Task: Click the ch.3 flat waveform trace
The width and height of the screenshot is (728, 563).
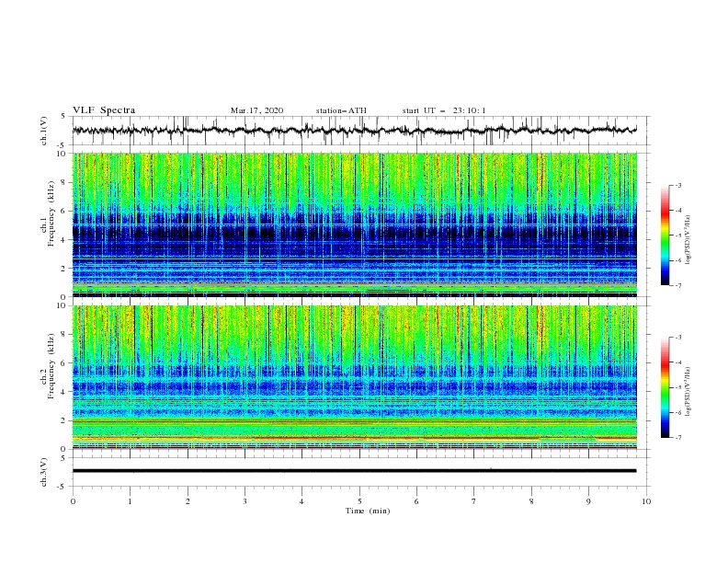Action: tap(354, 471)
